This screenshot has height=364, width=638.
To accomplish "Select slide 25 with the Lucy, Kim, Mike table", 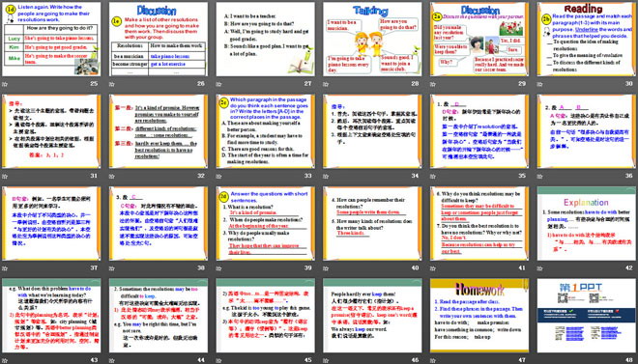I will (51, 40).
